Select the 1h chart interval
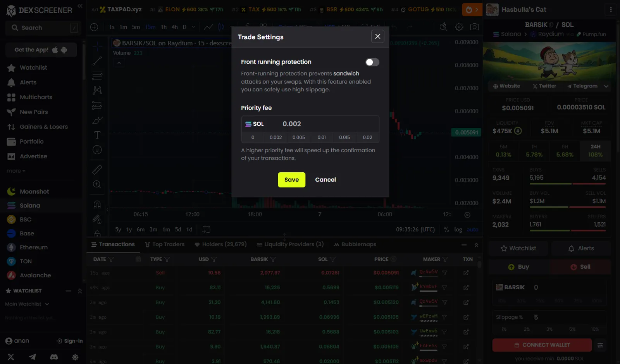620x364 pixels. 164,27
